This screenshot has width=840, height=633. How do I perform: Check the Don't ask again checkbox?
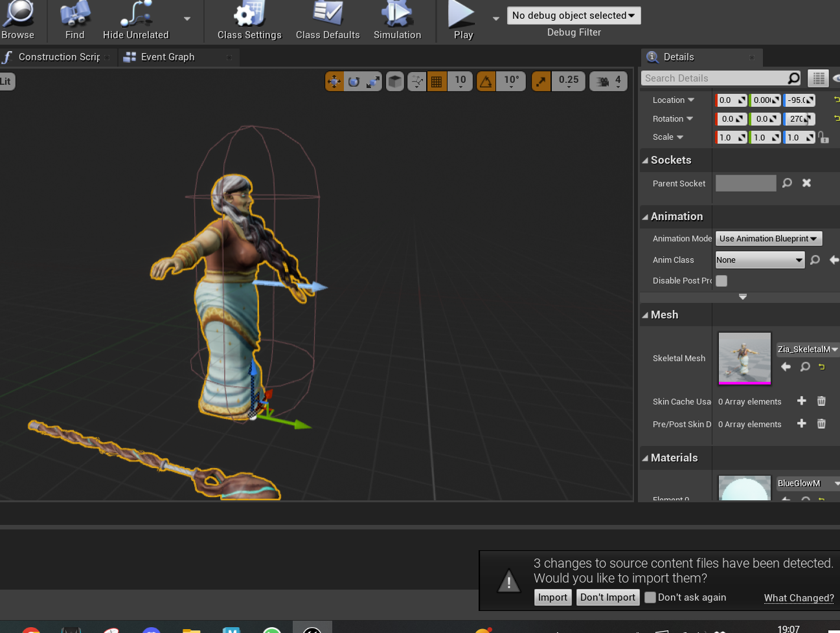coord(650,597)
